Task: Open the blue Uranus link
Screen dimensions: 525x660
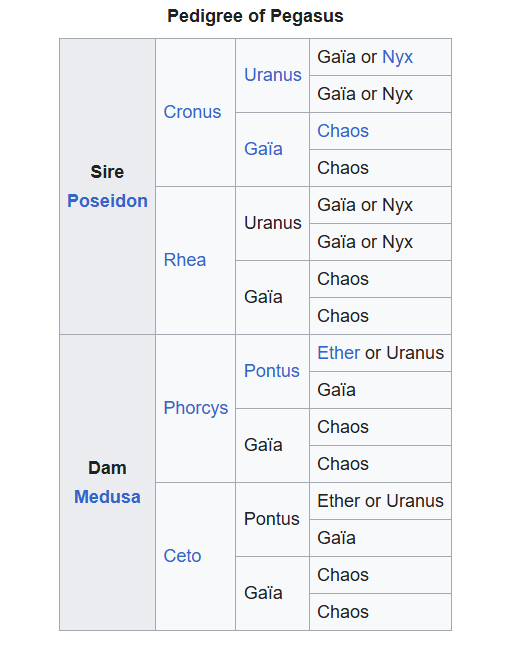Action: coord(273,75)
